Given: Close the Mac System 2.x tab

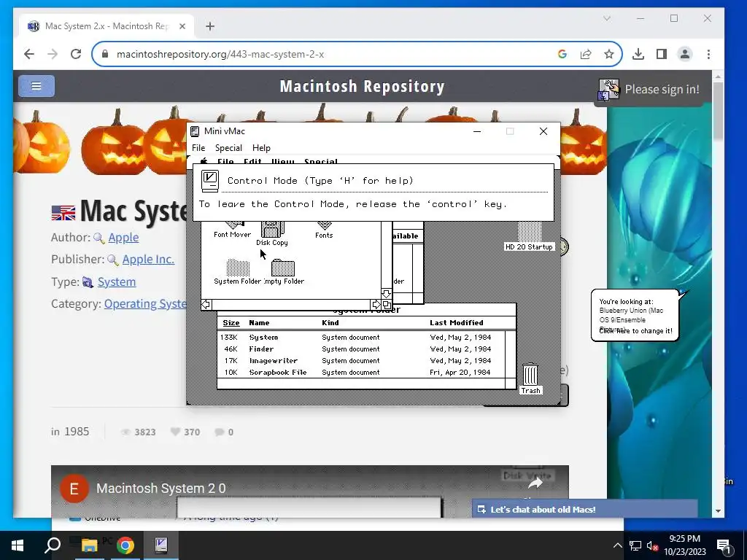Looking at the screenshot, I should point(182,26).
